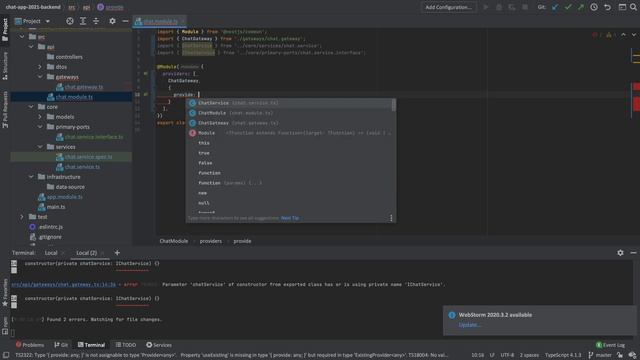Click the master git branch widget
The width and height of the screenshot is (640, 360).
600,355
